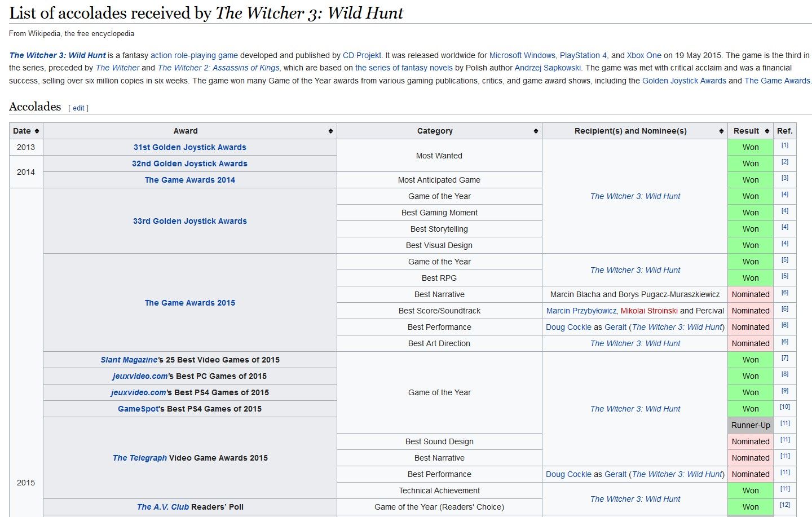Screen dimensions: 812x517
Task: Go to the 32nd Golden Joystick Awards
Action: (190, 164)
